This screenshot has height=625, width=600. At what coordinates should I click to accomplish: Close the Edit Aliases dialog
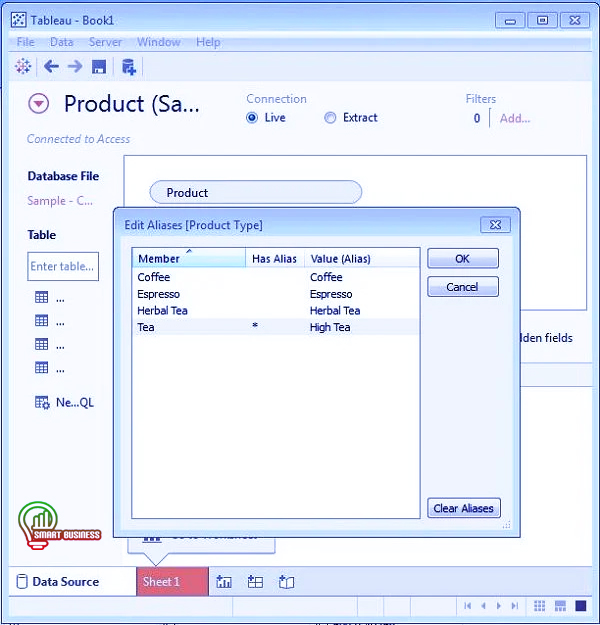[x=496, y=225]
